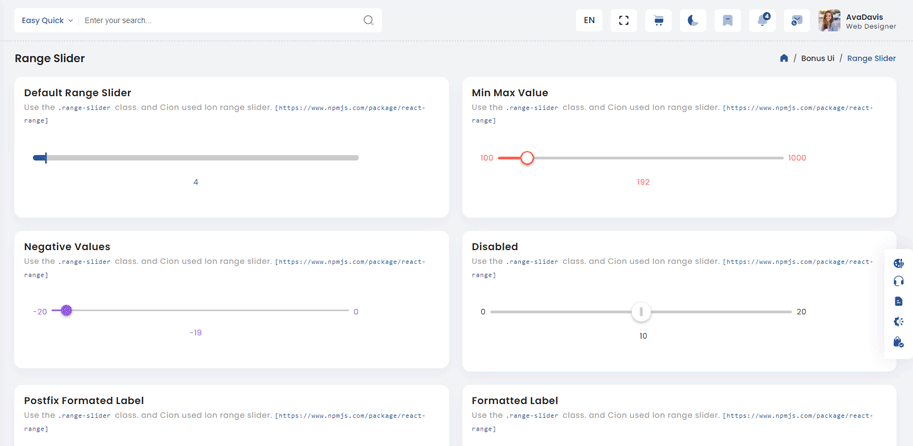
Task: Click into the search input field
Action: click(x=220, y=20)
